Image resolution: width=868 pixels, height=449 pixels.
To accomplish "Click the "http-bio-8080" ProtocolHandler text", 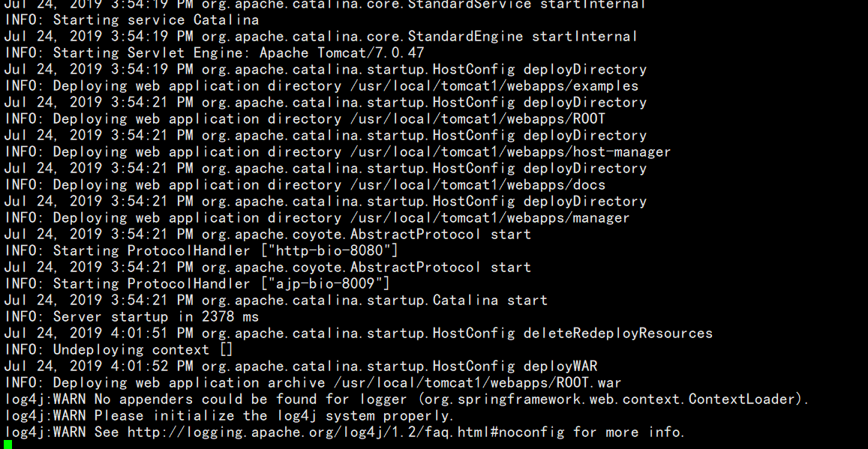I will point(329,250).
